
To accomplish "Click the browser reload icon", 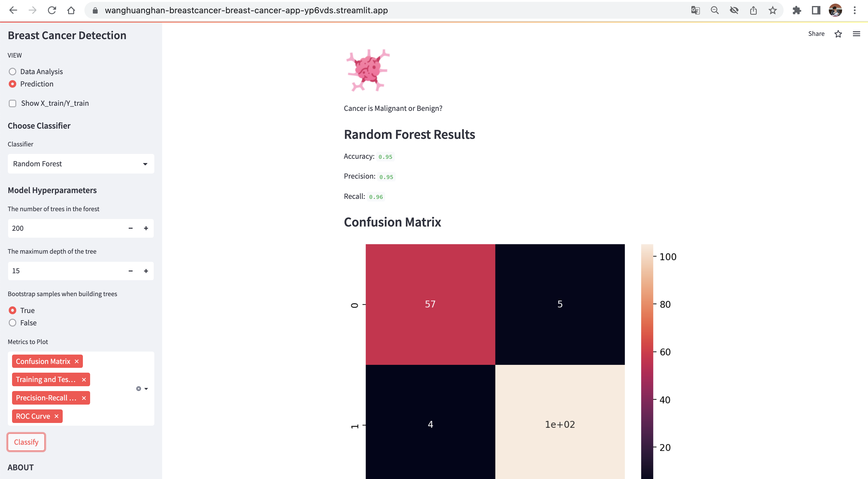I will pos(52,10).
